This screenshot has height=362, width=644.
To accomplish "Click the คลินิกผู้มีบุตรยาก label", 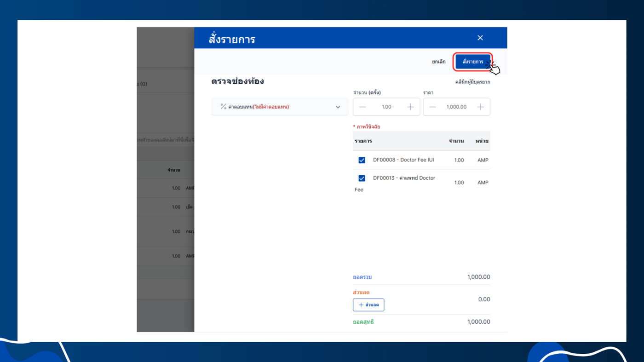I will pos(472,82).
